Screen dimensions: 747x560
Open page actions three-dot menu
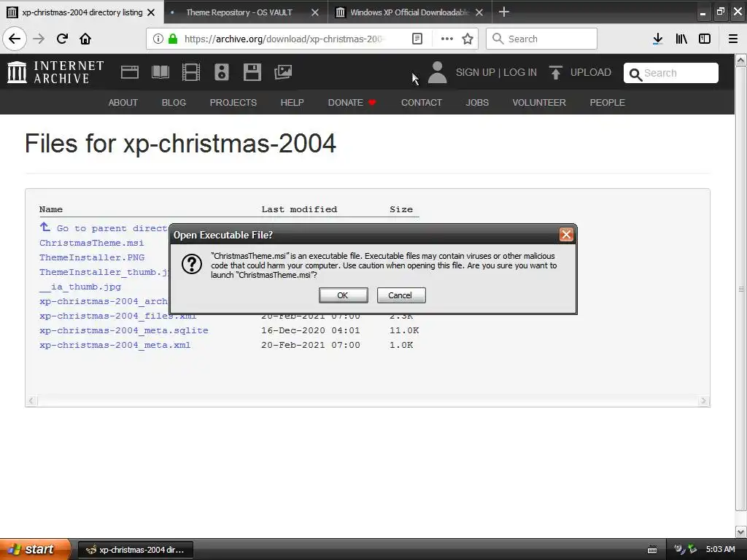pyautogui.click(x=447, y=39)
